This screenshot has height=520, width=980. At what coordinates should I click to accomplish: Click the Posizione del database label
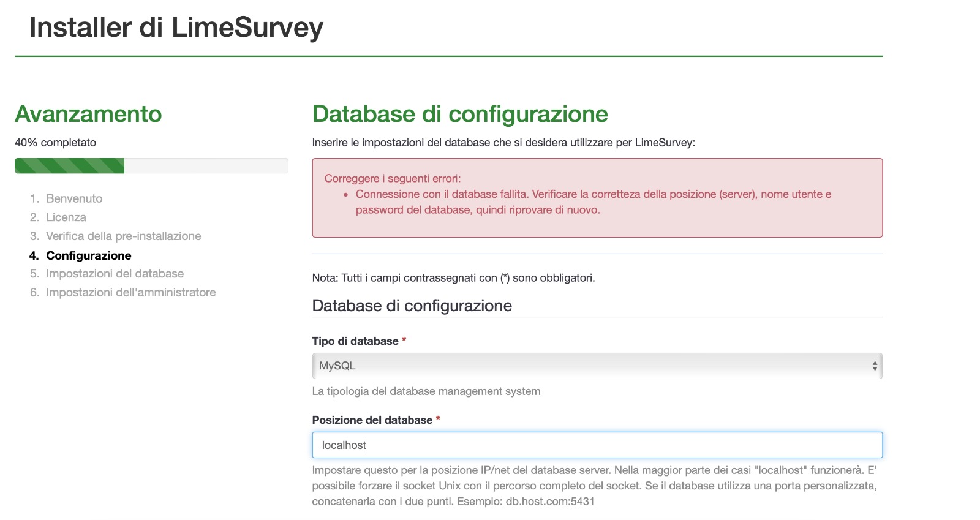372,420
